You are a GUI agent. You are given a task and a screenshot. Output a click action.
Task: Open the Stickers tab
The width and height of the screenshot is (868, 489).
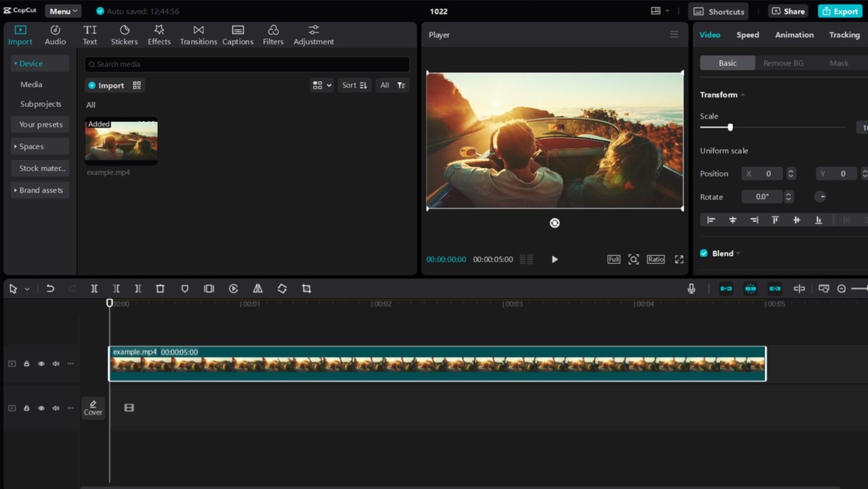124,35
